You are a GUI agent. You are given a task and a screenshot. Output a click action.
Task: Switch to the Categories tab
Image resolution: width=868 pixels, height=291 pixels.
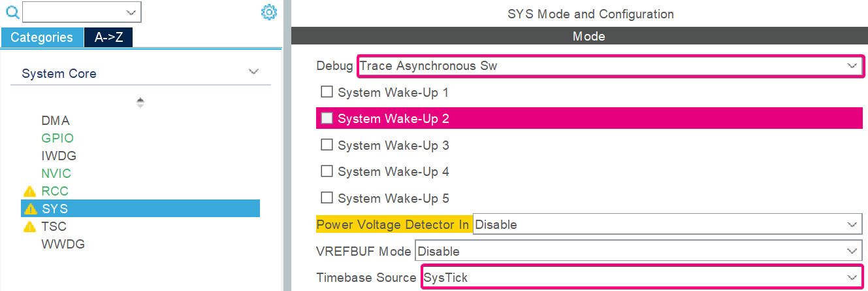point(42,37)
